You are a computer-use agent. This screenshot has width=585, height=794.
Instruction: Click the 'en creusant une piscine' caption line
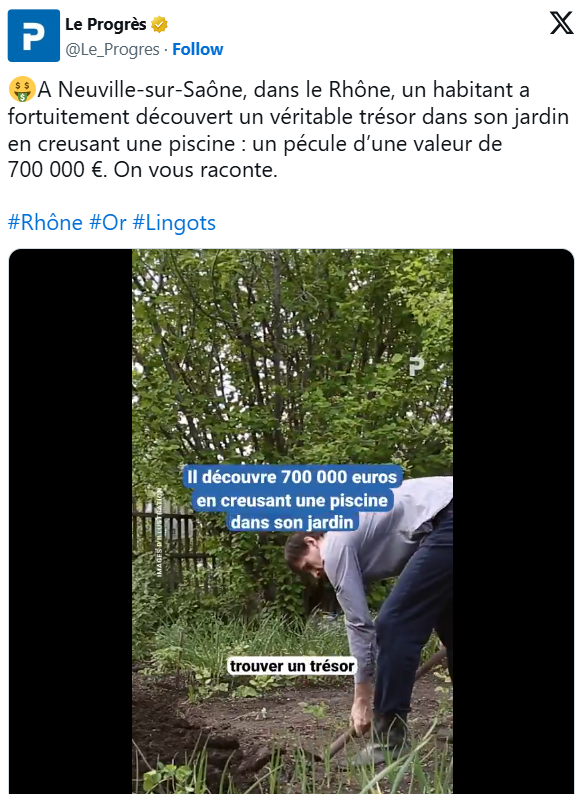[292, 500]
